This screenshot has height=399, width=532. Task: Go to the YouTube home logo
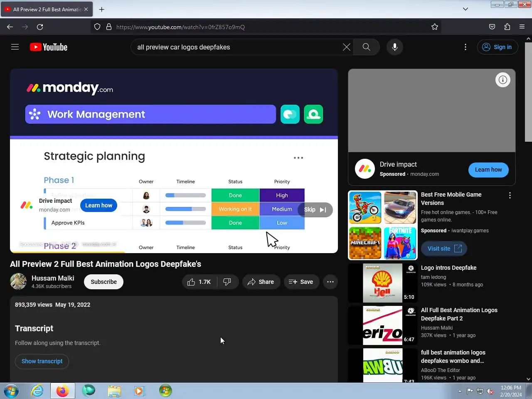click(x=49, y=47)
